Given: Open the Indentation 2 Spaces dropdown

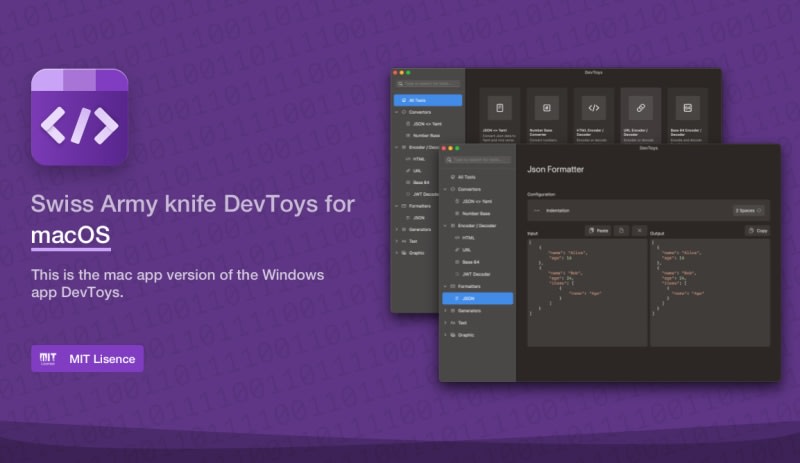Looking at the screenshot, I should 748,210.
